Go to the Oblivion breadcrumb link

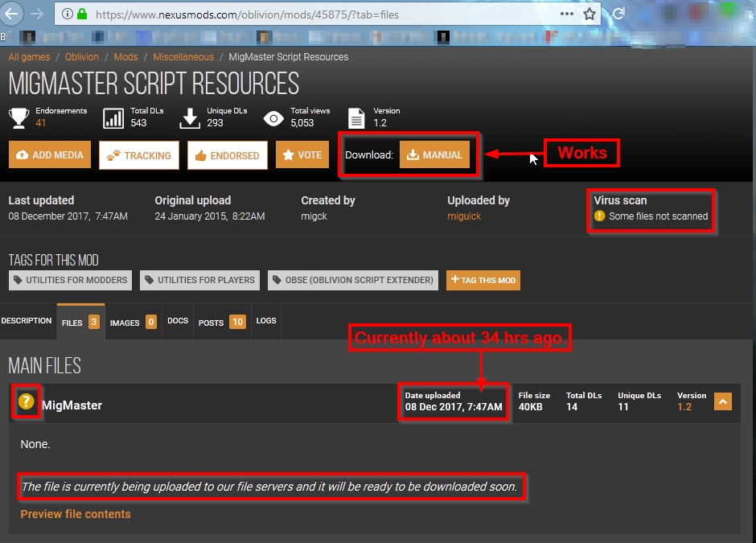[x=81, y=57]
